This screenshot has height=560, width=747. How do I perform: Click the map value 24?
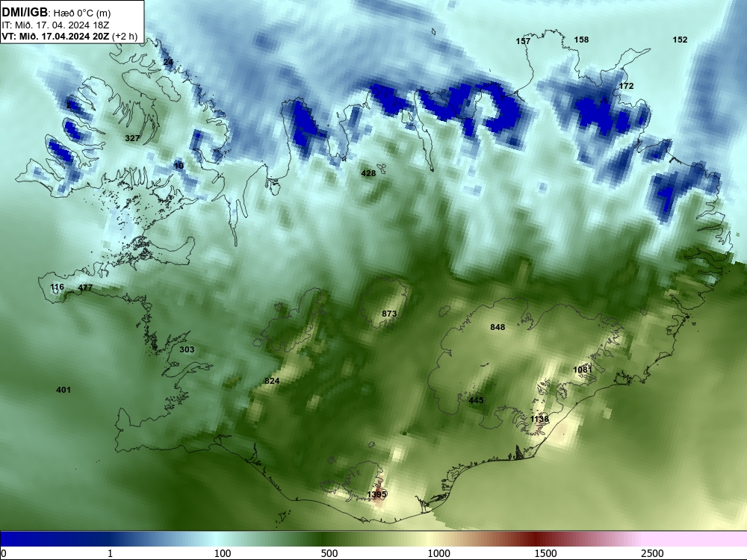point(168,62)
